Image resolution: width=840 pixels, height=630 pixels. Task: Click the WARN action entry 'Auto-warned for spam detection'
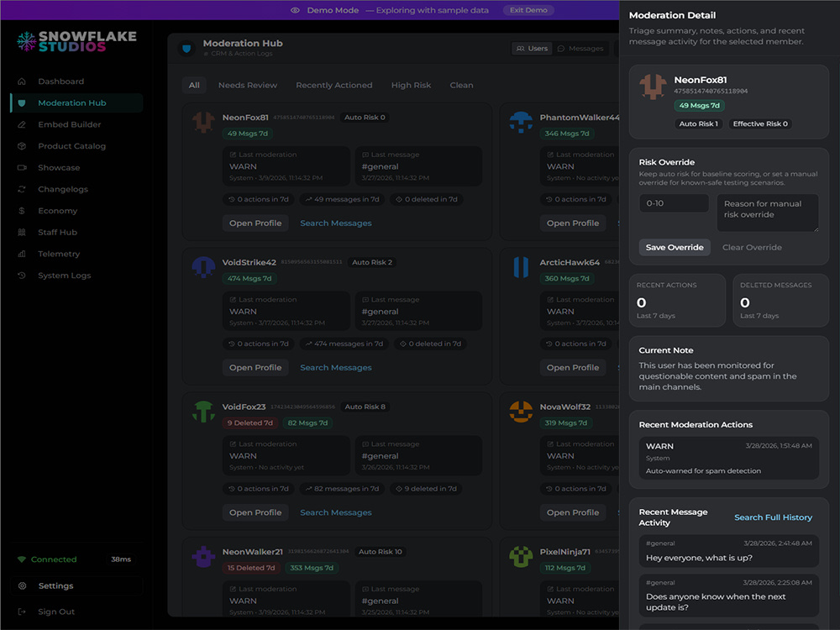728,458
